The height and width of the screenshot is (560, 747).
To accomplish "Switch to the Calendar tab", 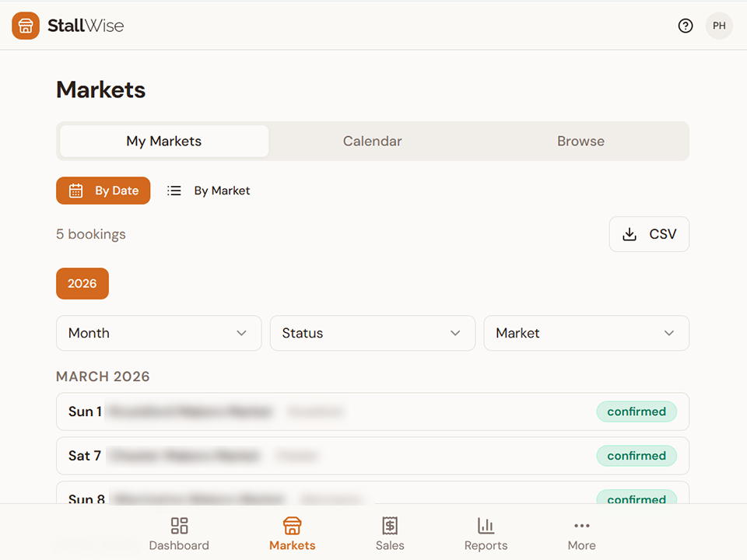I will 373,142.
